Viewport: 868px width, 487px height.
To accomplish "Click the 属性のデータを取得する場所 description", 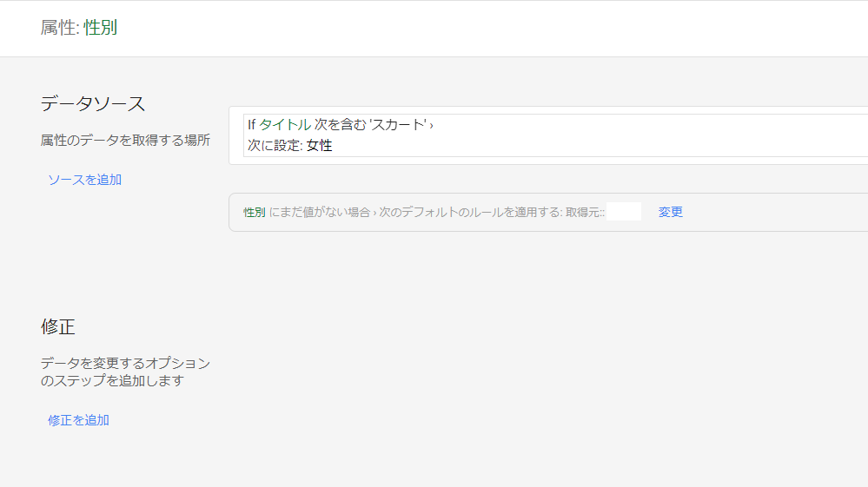I will point(125,141).
